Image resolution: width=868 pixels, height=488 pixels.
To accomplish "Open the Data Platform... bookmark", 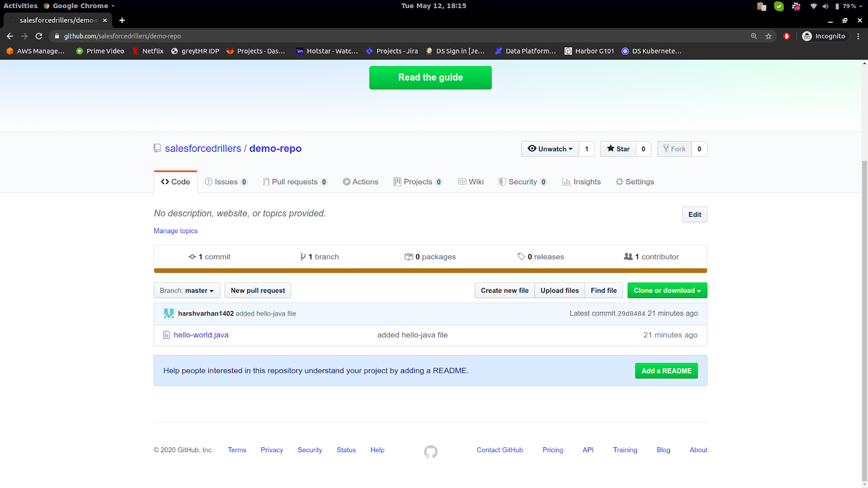I will pos(525,51).
